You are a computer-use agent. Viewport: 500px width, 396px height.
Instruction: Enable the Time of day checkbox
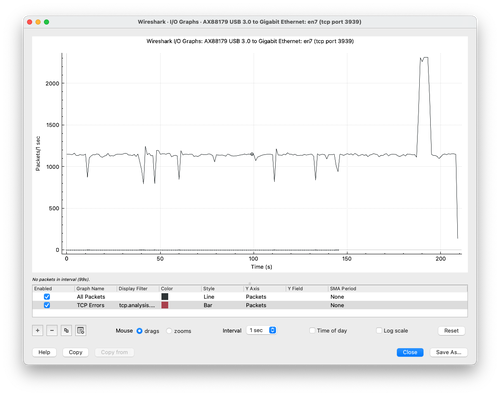[x=312, y=330]
